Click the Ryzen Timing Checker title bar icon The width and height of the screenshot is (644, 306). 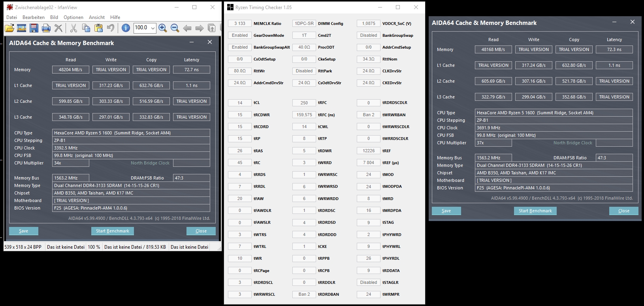tap(230, 7)
